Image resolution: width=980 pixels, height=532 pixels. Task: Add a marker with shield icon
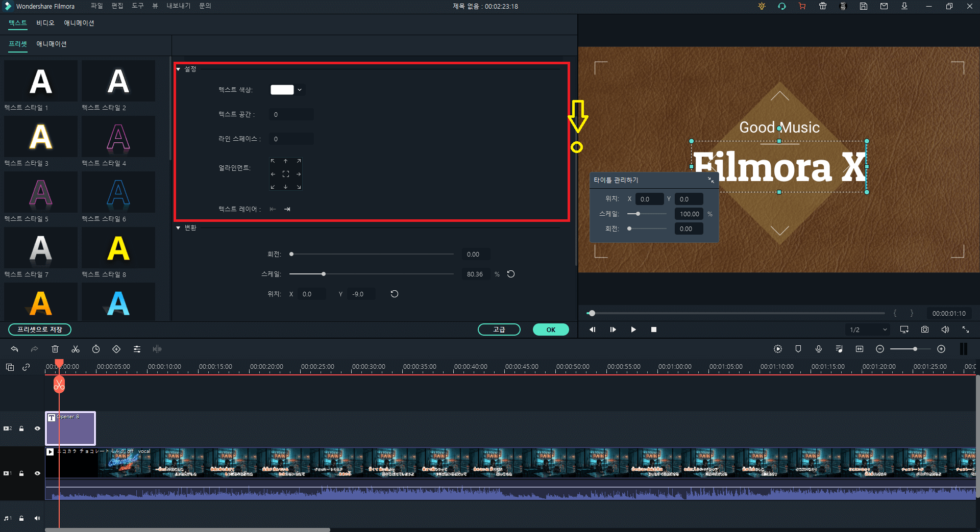coord(798,349)
